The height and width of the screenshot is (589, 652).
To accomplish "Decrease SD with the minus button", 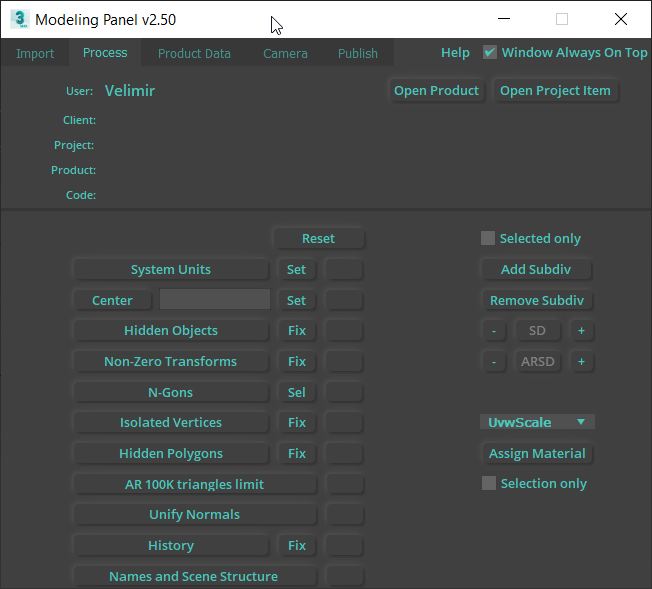I will click(494, 331).
